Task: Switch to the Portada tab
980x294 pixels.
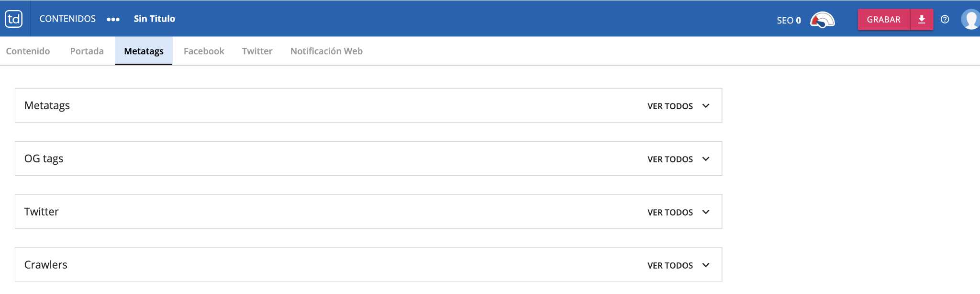Action: click(87, 51)
